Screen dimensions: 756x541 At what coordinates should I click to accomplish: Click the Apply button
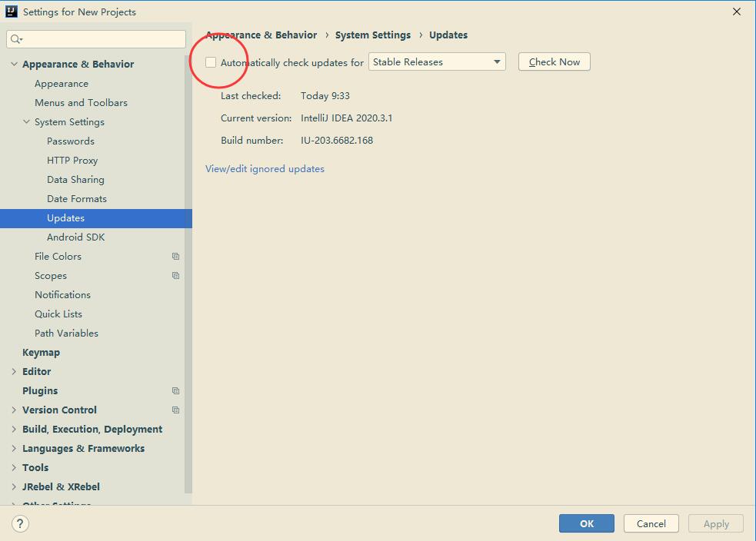pyautogui.click(x=716, y=523)
